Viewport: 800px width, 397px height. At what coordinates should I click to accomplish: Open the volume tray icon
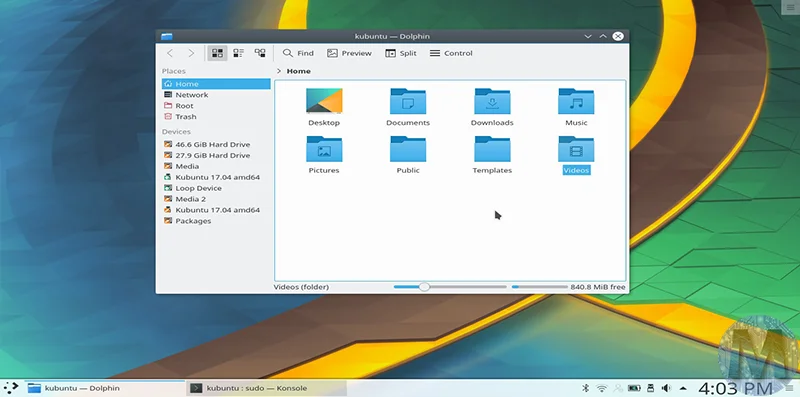coord(666,388)
